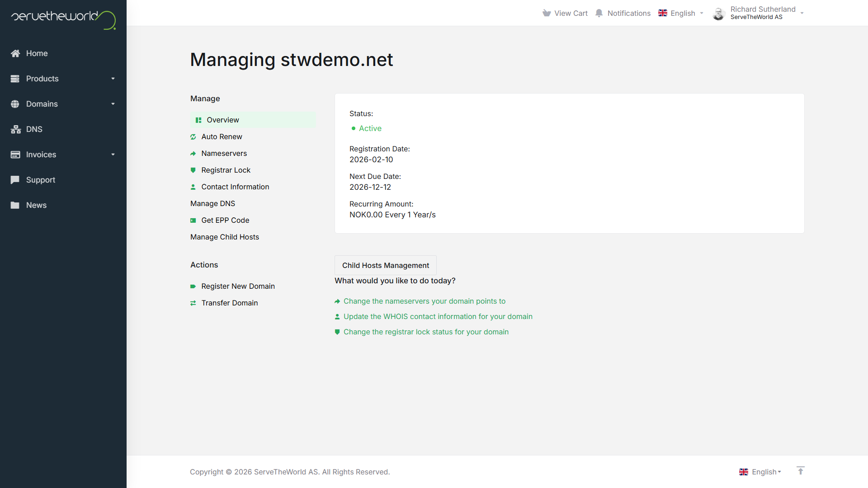
Task: Open Auto Renew settings
Action: [x=222, y=137]
